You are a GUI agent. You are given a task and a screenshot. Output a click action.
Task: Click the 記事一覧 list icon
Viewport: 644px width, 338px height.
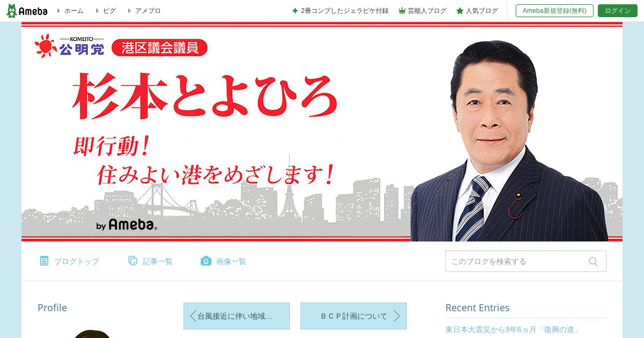133,261
